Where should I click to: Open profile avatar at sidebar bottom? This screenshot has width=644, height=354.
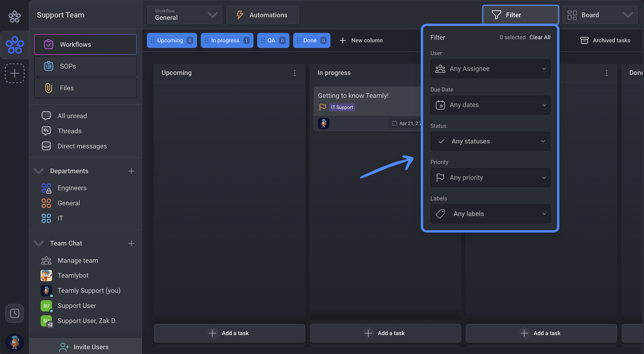click(x=15, y=343)
